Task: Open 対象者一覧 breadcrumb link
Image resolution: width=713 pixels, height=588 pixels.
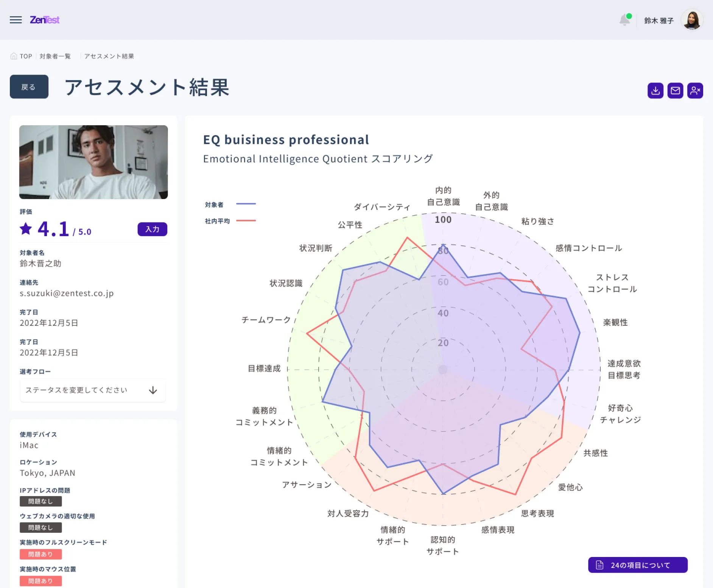Action: point(55,56)
